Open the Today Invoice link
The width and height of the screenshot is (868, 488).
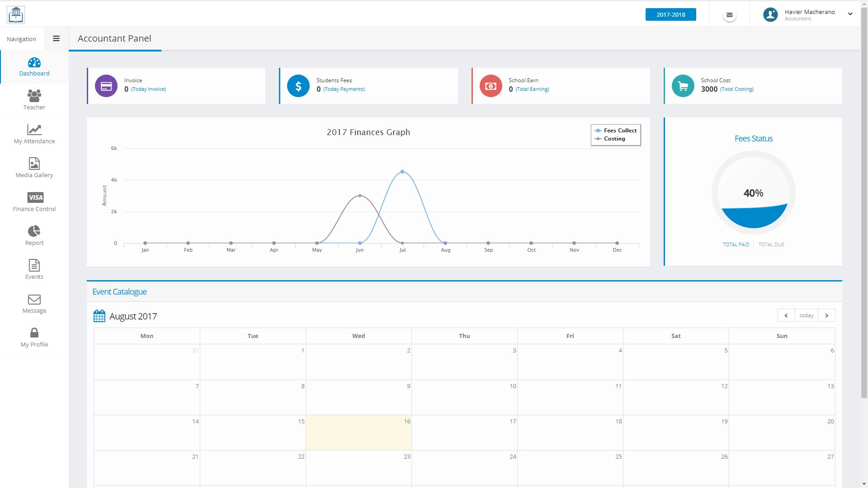(x=148, y=89)
